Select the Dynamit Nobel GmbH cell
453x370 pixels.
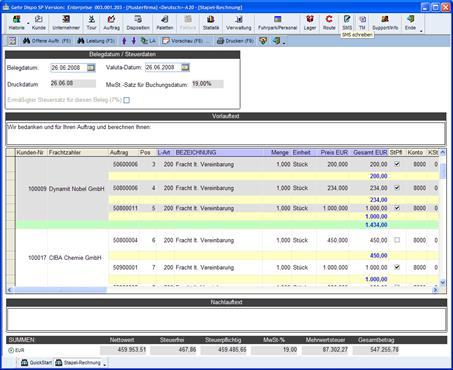click(x=78, y=189)
